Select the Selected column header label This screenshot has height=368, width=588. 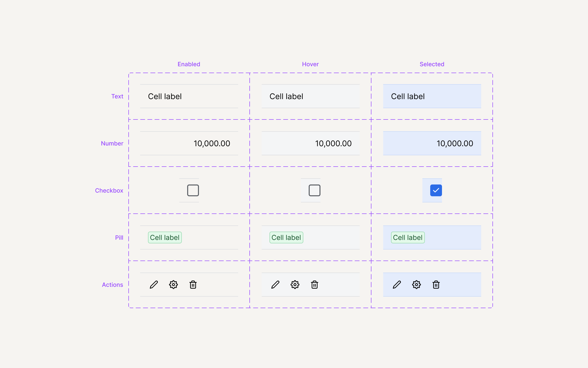(x=432, y=64)
